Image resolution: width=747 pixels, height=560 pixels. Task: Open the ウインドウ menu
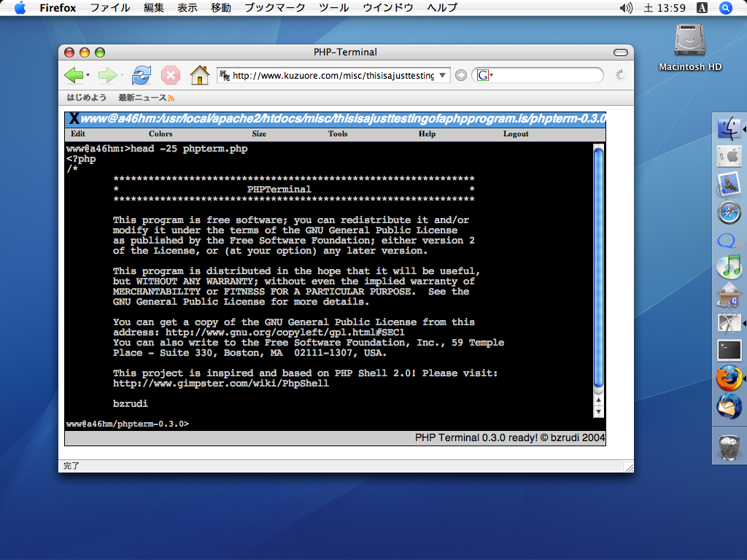(388, 7)
